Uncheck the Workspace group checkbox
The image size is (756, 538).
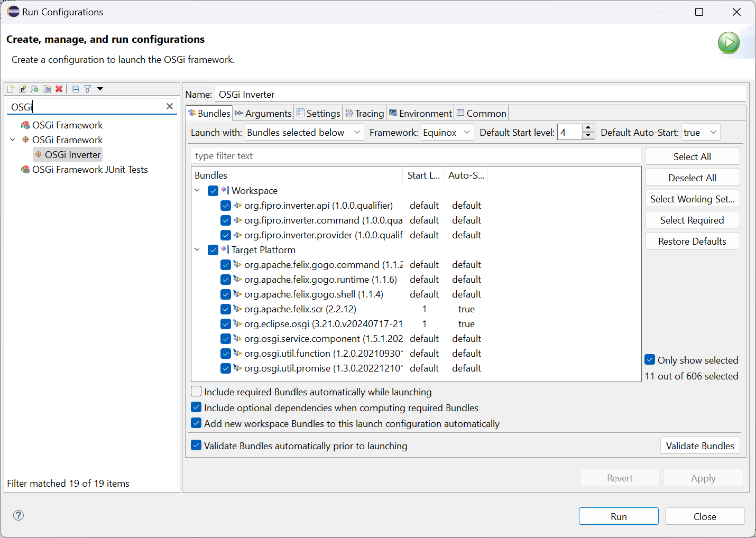pos(213,191)
